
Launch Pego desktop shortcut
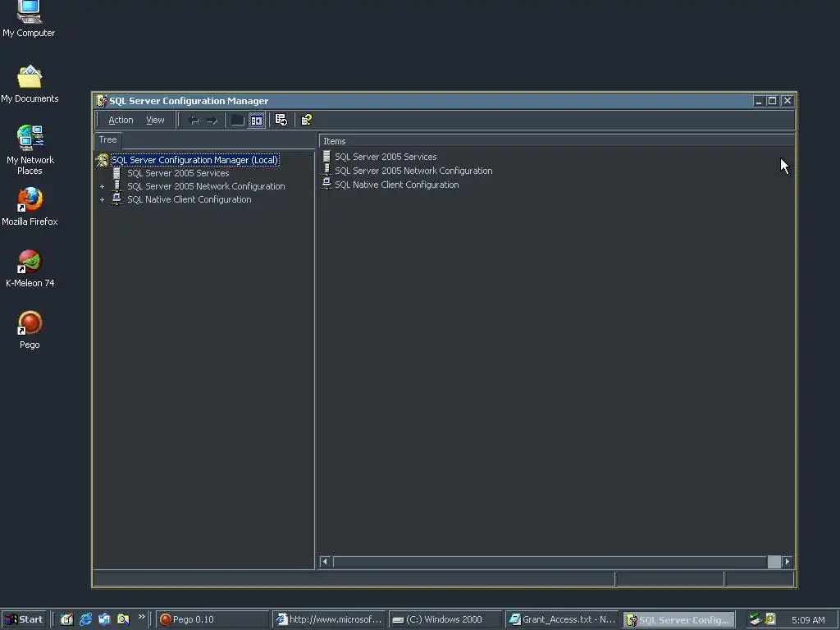tap(30, 330)
